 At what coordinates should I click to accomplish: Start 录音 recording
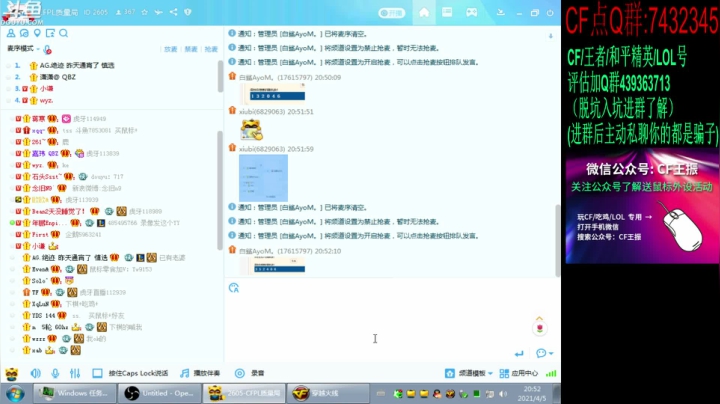250,373
